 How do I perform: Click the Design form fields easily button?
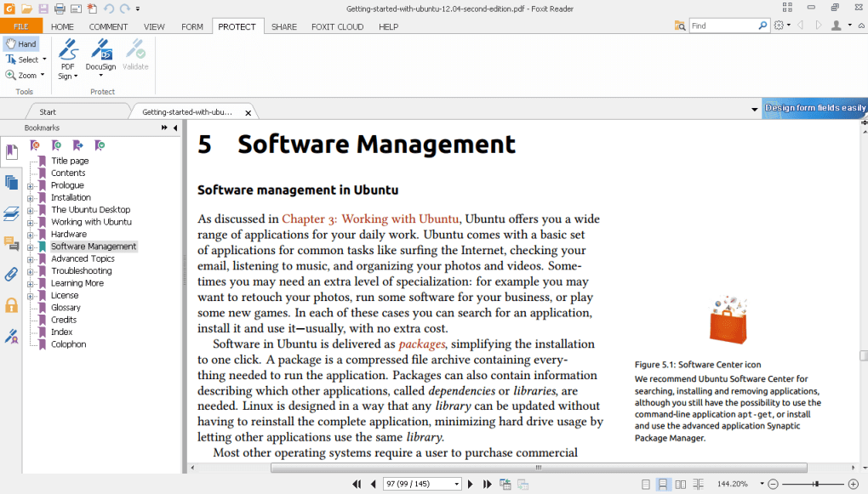click(816, 108)
